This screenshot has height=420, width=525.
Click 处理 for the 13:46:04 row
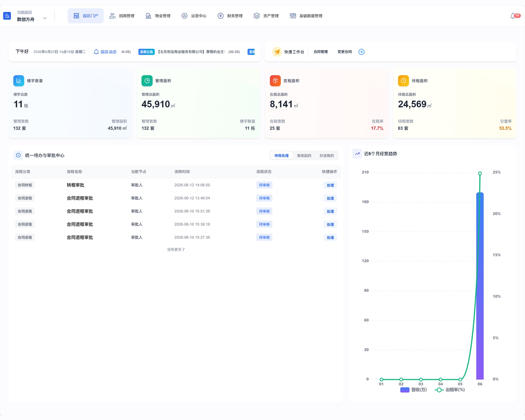(330, 198)
